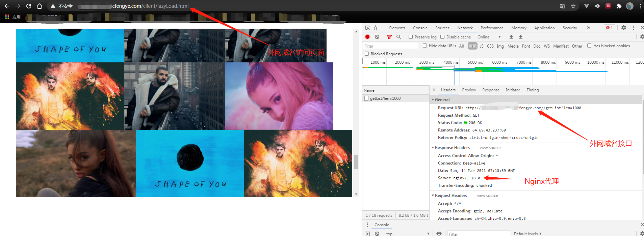Viewport: 644px width, 236px height.
Task: Open the Timing tab of the request
Action: (x=533, y=90)
